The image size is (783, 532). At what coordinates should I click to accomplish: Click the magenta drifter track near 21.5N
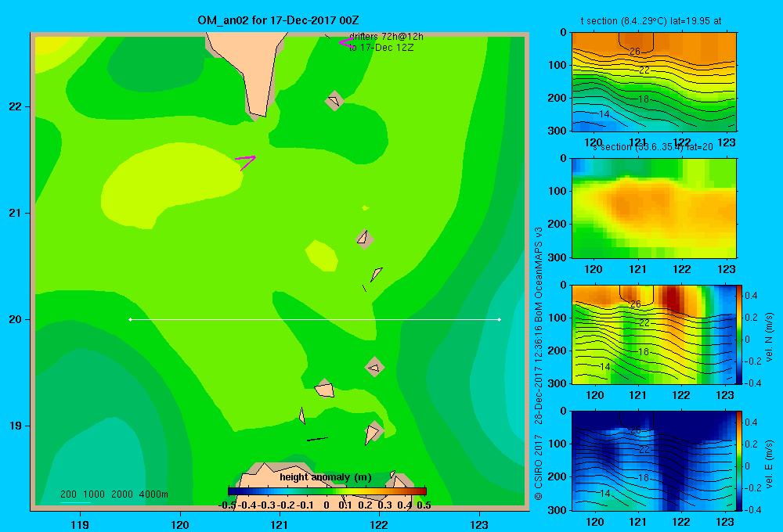coord(246,162)
